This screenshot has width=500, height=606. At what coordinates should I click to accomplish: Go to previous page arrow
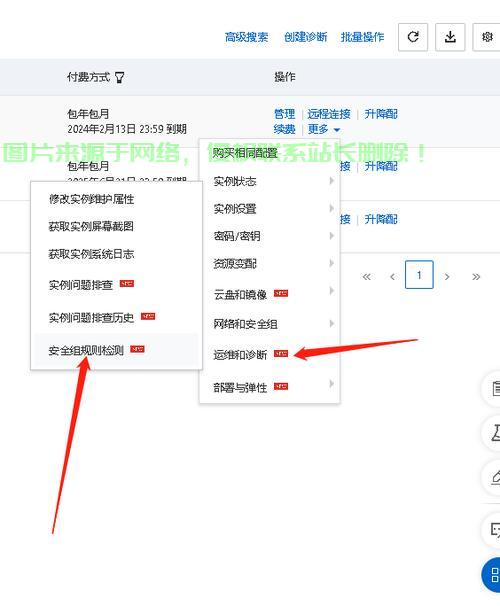393,277
